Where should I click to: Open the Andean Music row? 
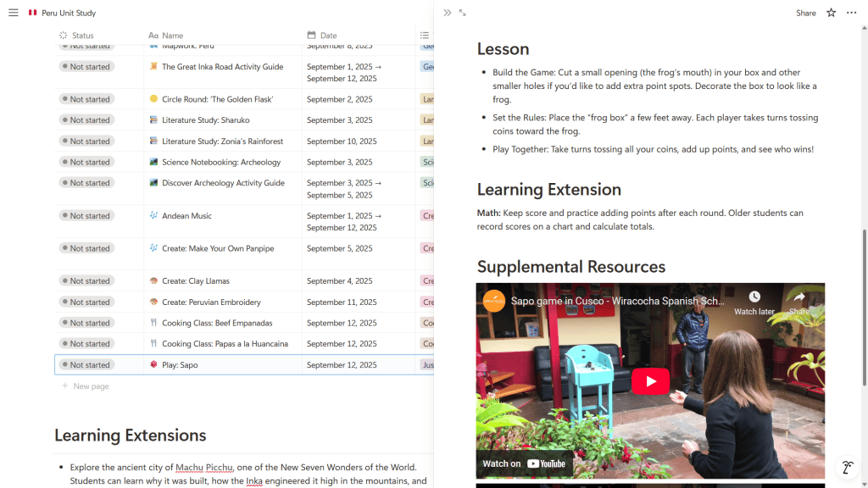point(186,216)
